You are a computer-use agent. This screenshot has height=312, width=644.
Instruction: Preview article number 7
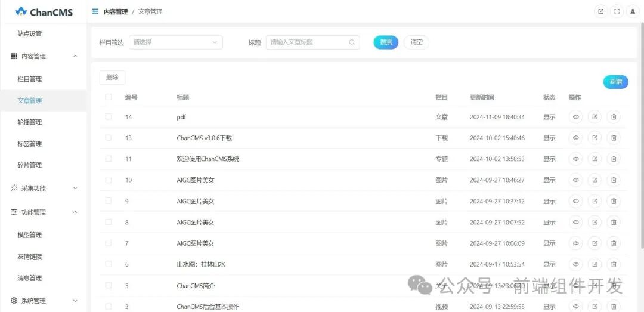576,243
